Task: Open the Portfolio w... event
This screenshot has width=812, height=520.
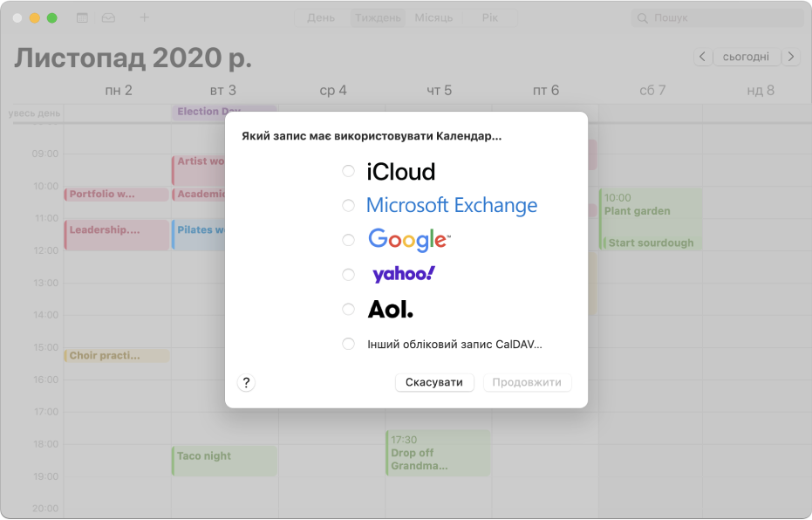Action: click(117, 195)
